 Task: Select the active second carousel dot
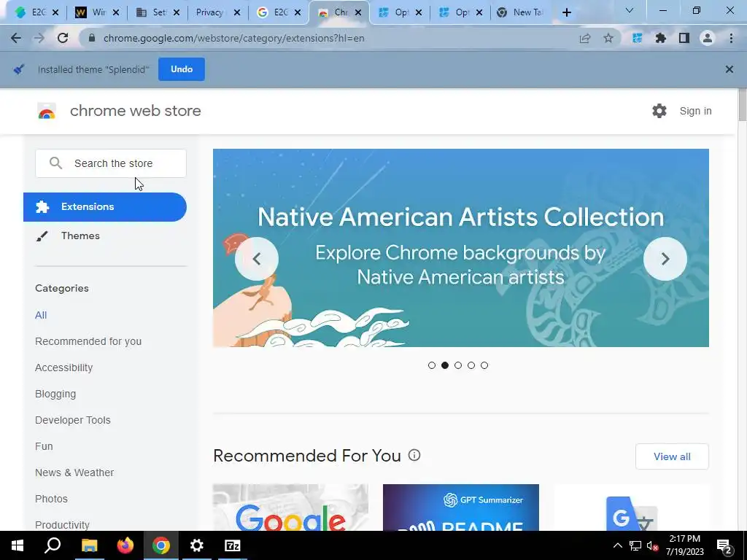(x=445, y=365)
